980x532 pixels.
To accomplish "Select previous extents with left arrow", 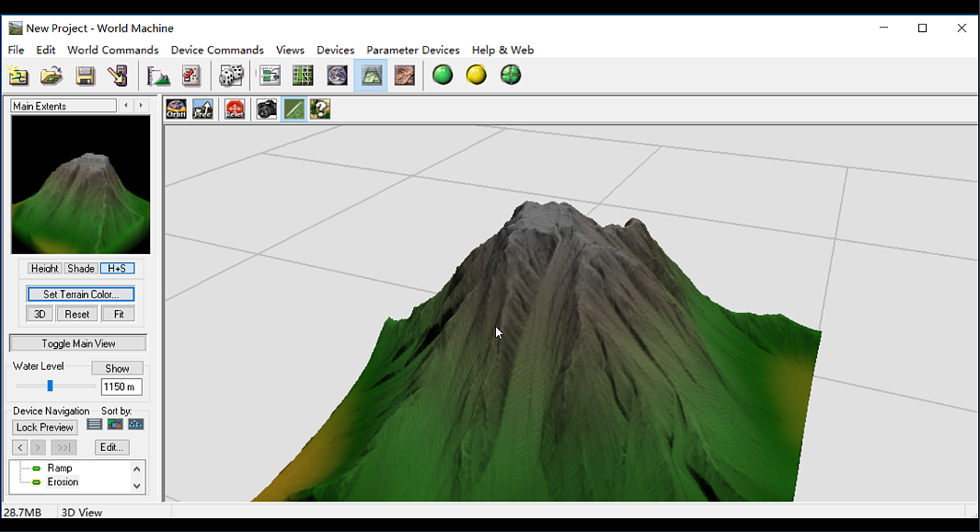I will pos(126,106).
